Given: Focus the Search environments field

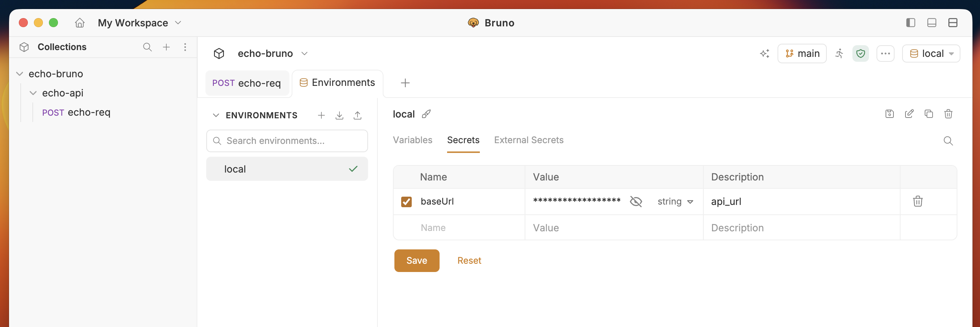Looking at the screenshot, I should 287,141.
